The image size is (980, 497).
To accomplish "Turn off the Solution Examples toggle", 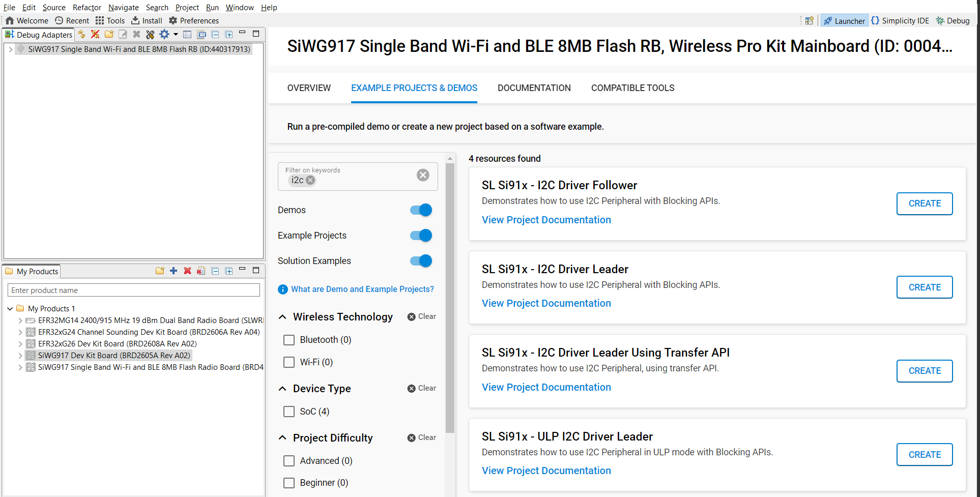I will [x=420, y=260].
